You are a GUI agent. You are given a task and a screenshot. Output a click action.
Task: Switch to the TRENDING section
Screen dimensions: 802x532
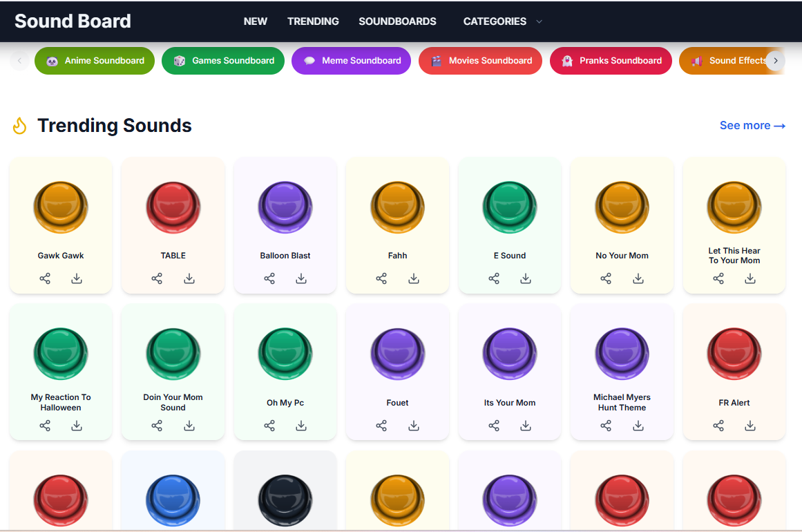pyautogui.click(x=313, y=21)
